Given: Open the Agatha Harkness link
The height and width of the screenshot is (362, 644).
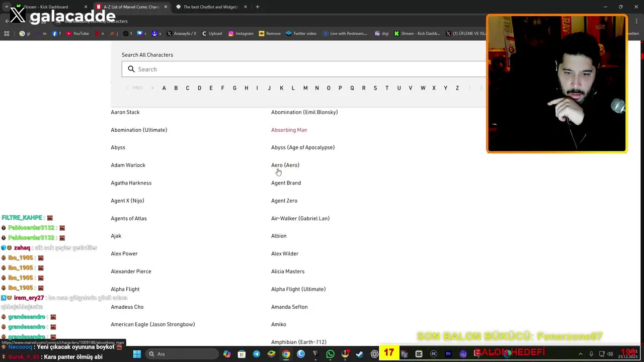Looking at the screenshot, I should coord(131,183).
